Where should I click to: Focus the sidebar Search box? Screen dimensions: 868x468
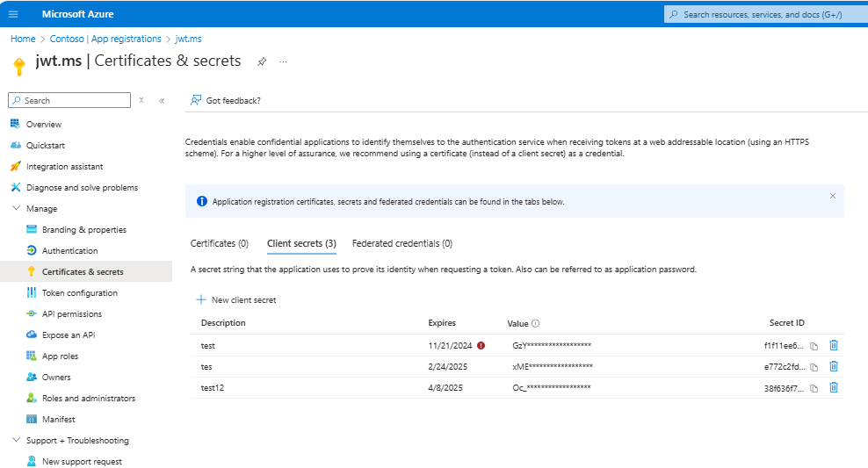pyautogui.click(x=69, y=100)
